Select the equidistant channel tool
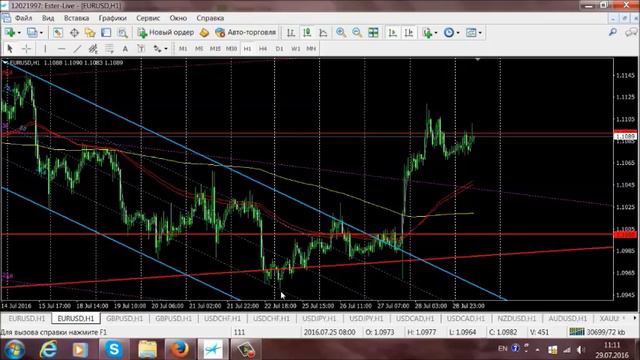Screen dimensions: 640x360 tap(93, 49)
